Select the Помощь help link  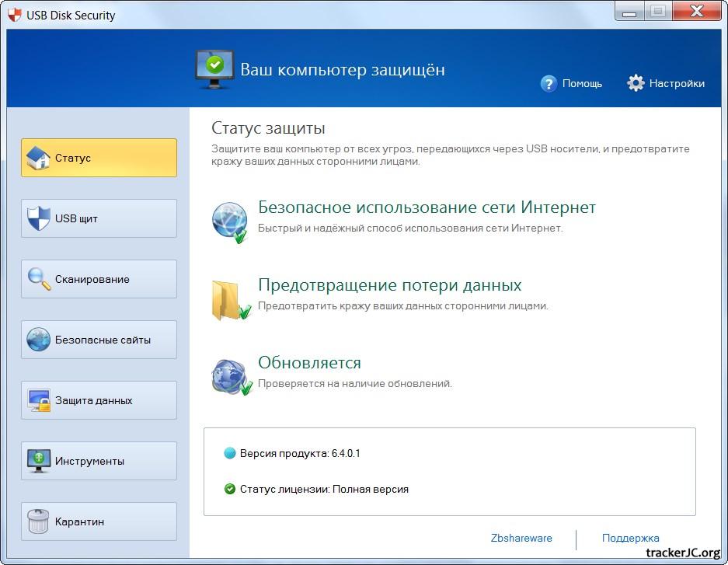(x=582, y=84)
